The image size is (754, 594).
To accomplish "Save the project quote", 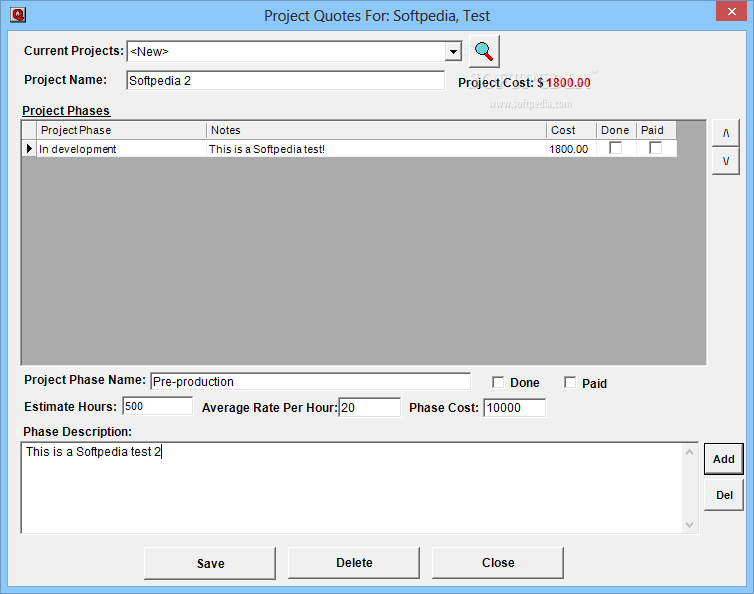I will [x=210, y=563].
